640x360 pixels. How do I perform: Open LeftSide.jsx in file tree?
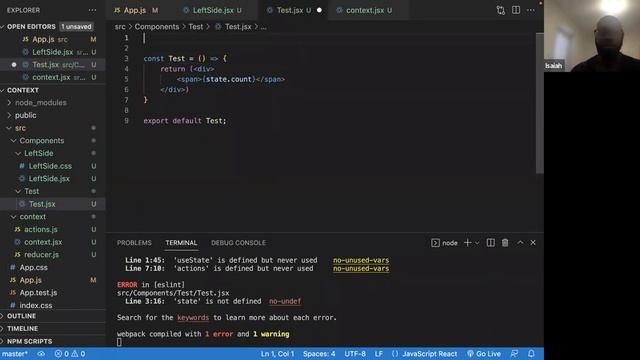[49, 179]
